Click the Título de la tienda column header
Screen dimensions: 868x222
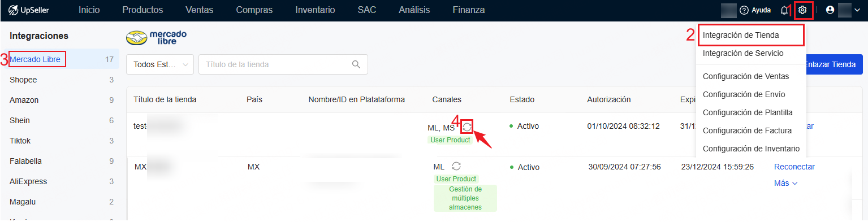tap(165, 99)
